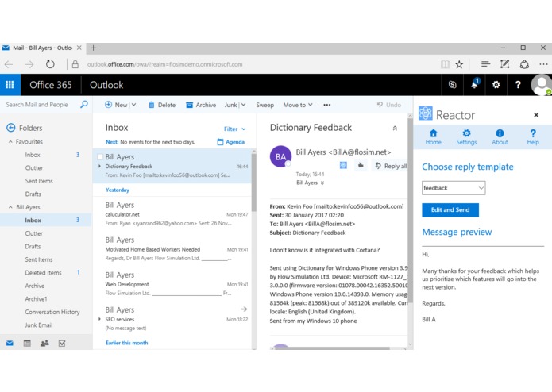
Task: Switch to the Mail module icon
Action: 10,343
